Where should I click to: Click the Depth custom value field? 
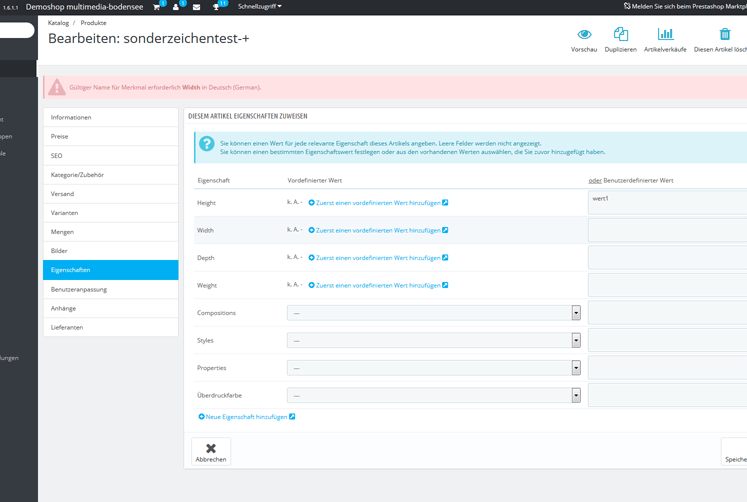click(667, 258)
